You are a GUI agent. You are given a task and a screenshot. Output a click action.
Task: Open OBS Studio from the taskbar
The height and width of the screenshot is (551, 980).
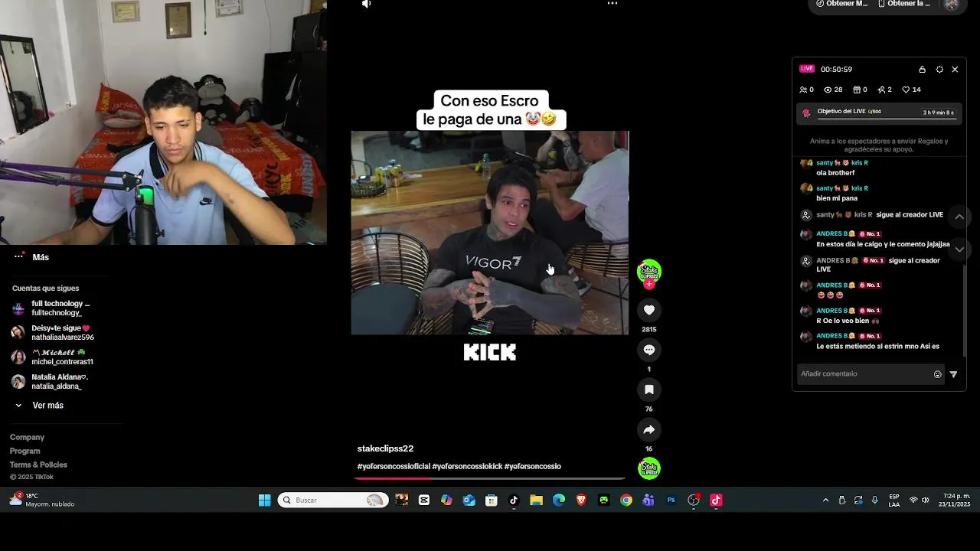click(x=694, y=500)
